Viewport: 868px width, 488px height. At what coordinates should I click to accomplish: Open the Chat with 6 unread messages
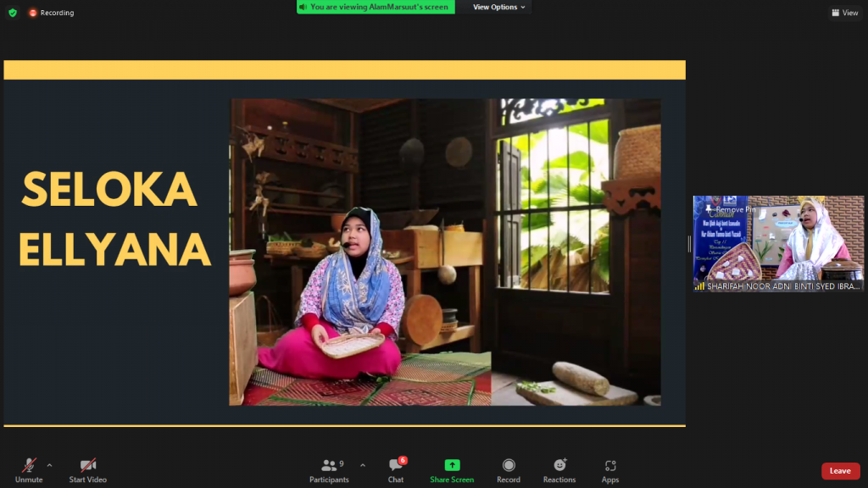(x=395, y=469)
